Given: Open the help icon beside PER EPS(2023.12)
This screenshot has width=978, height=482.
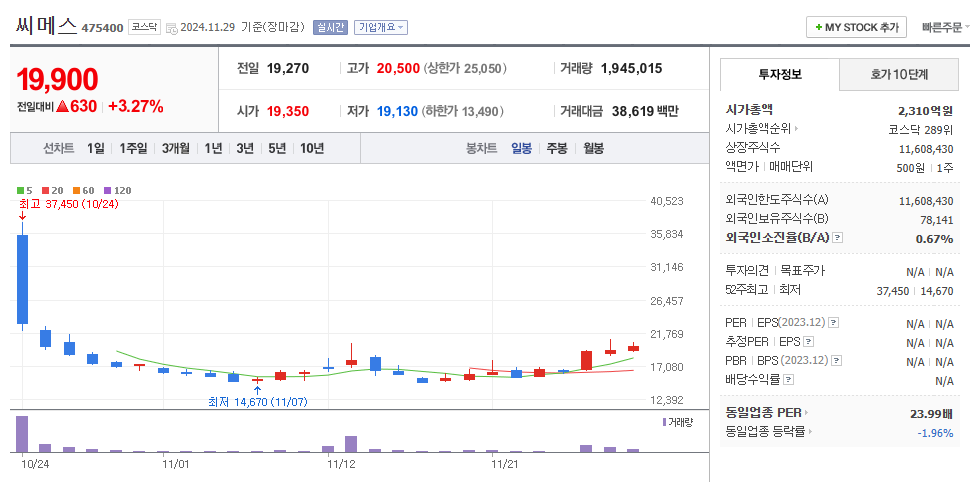Looking at the screenshot, I should point(833,323).
